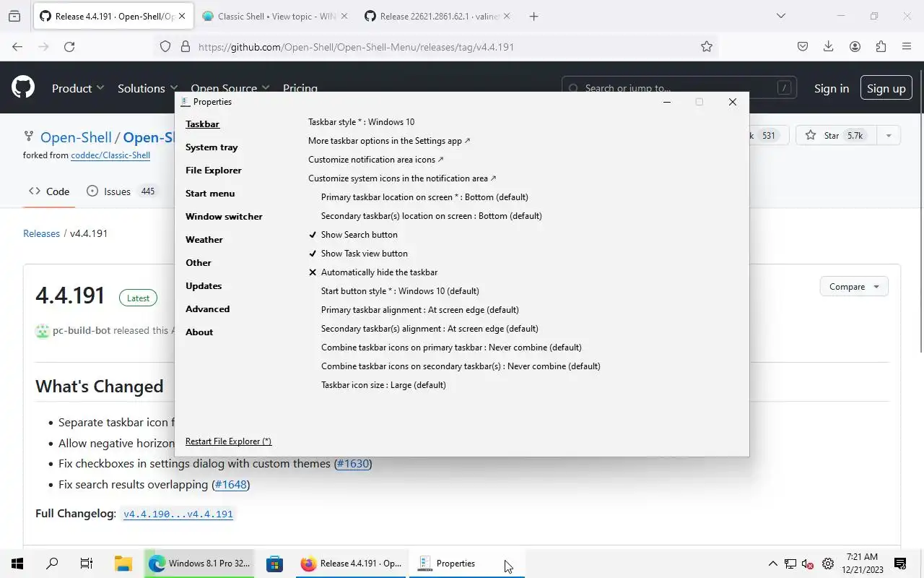Click GitHub Sign up button
Screen dimensions: 924x578
click(886, 88)
